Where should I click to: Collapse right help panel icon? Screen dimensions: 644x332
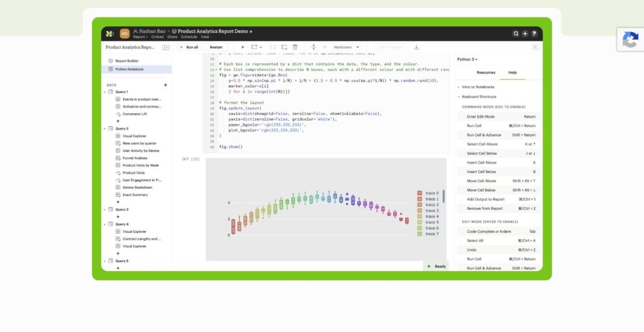point(535,47)
